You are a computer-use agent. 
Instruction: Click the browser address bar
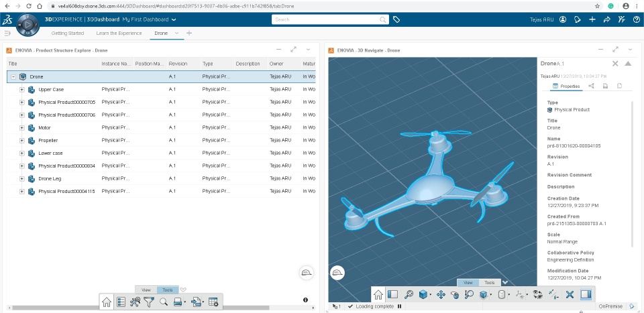tap(321, 6)
